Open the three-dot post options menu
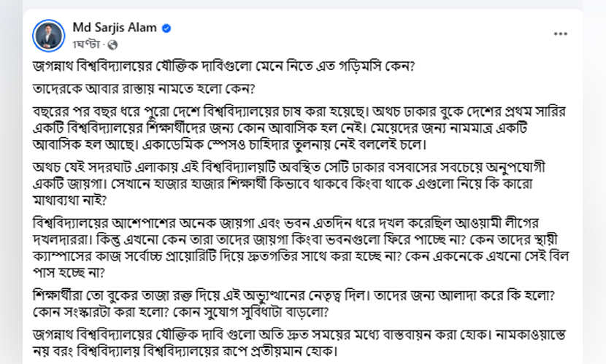The height and width of the screenshot is (364, 606). coord(560,34)
